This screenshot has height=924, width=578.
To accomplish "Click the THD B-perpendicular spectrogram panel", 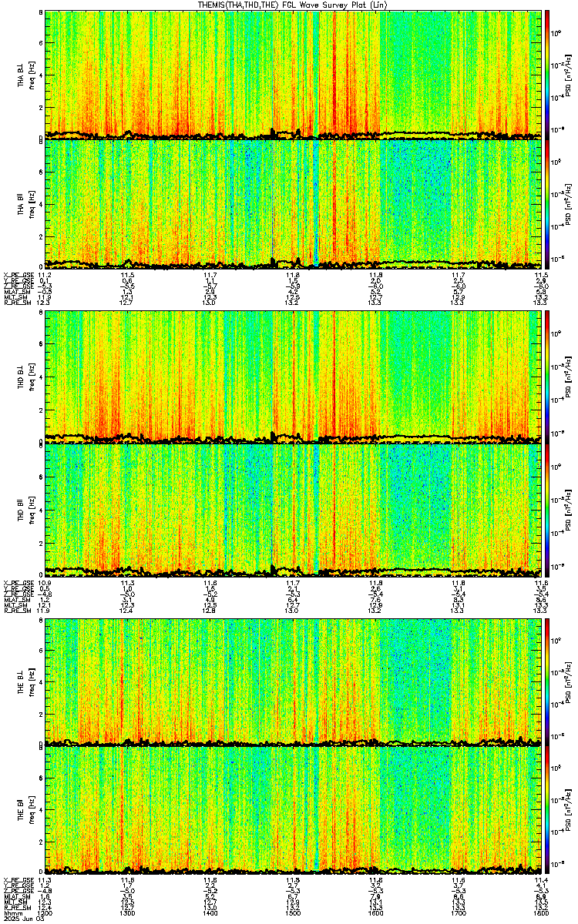I will pyautogui.click(x=293, y=379).
